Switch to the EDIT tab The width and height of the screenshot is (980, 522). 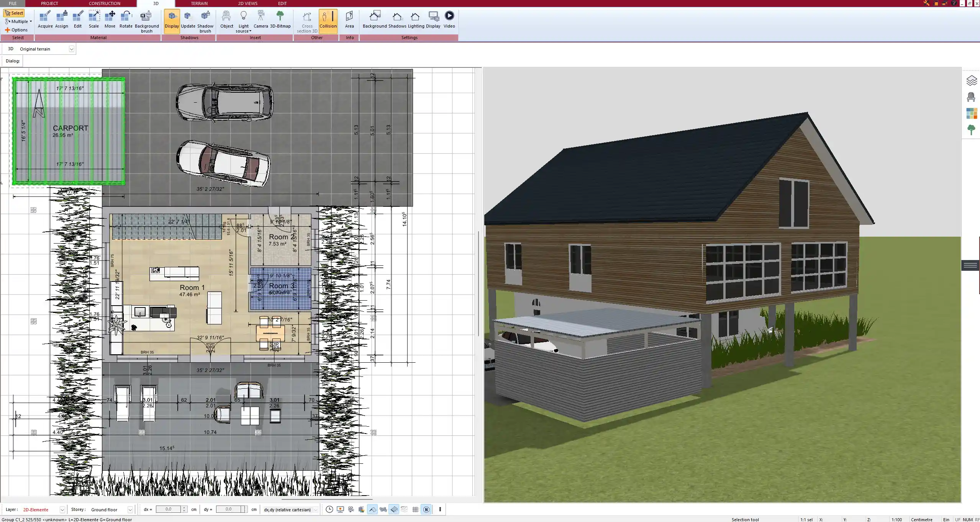pyautogui.click(x=282, y=3)
